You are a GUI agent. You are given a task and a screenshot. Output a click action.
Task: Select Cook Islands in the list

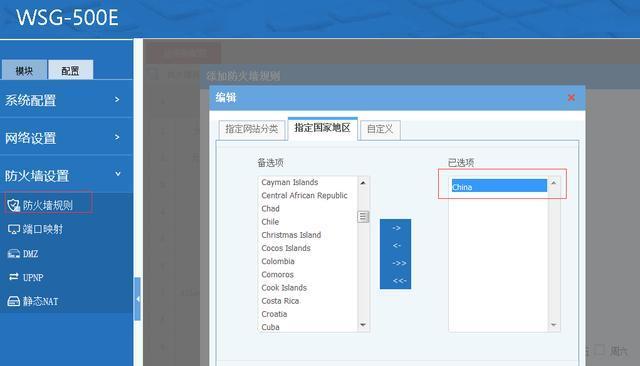click(284, 288)
